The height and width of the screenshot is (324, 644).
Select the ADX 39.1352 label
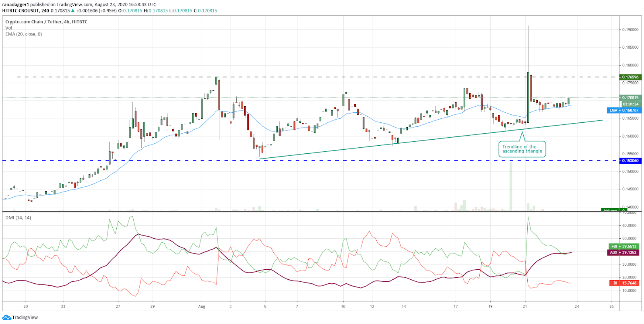[623, 252]
